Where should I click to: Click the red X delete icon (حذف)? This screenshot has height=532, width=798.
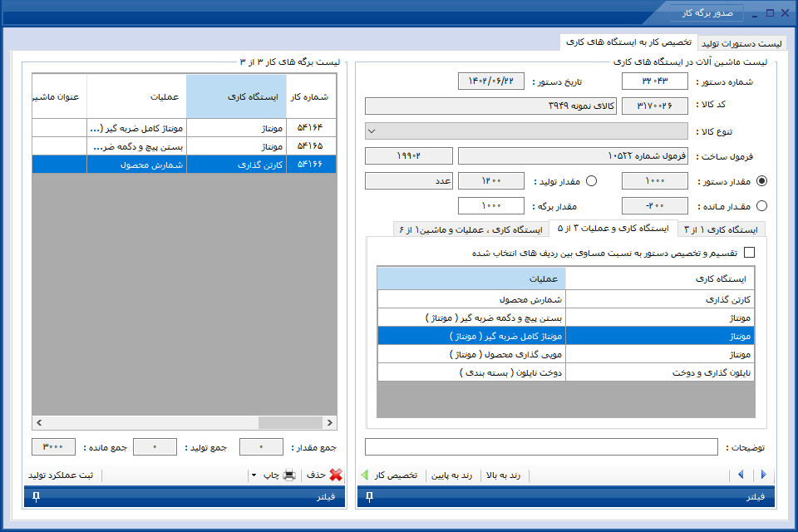pyautogui.click(x=336, y=475)
